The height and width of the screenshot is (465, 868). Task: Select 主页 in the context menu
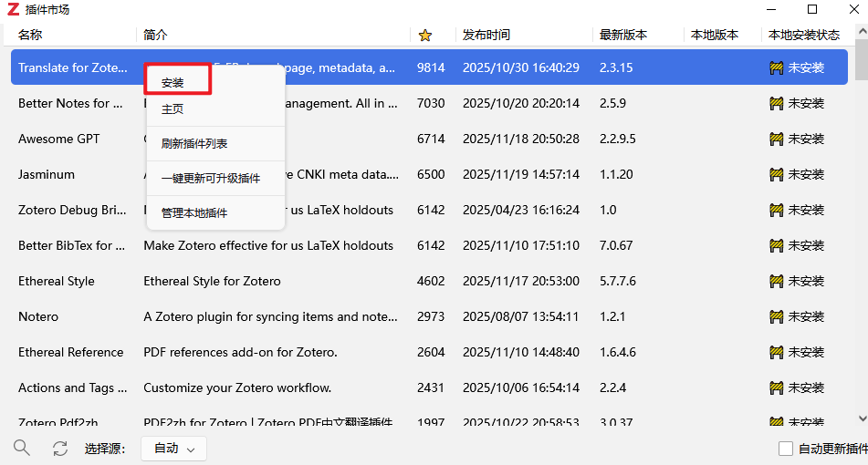[x=173, y=109]
